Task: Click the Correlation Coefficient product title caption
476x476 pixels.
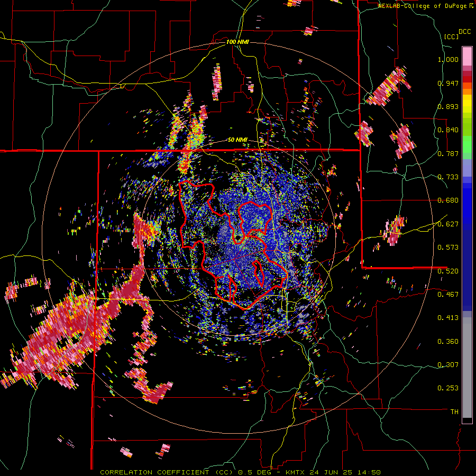Action: [x=240, y=472]
